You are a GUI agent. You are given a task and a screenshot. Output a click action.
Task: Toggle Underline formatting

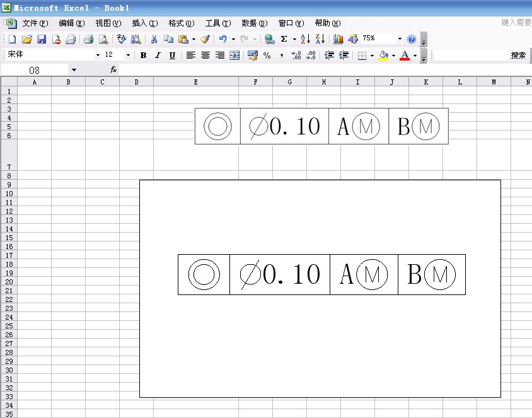click(x=172, y=55)
